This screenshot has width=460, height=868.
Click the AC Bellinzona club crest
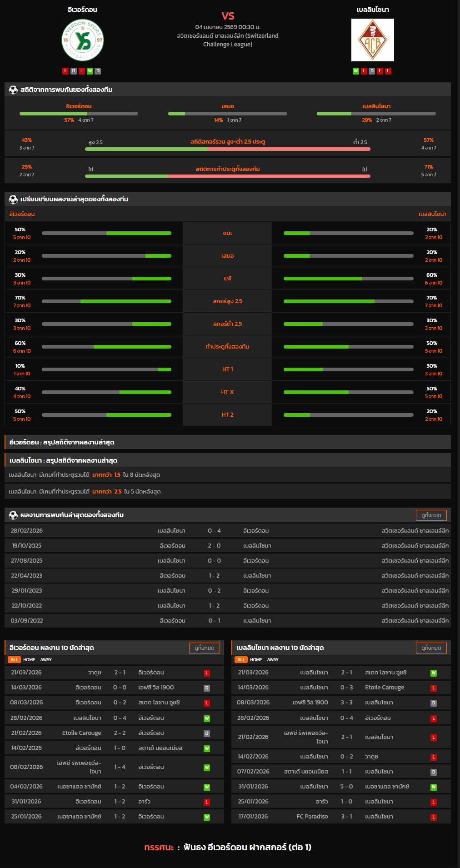point(372,40)
